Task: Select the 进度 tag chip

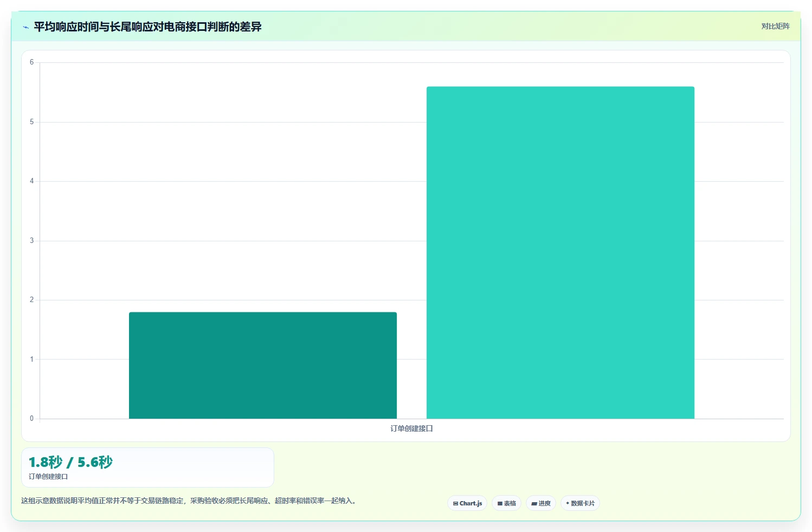Action: click(x=540, y=503)
